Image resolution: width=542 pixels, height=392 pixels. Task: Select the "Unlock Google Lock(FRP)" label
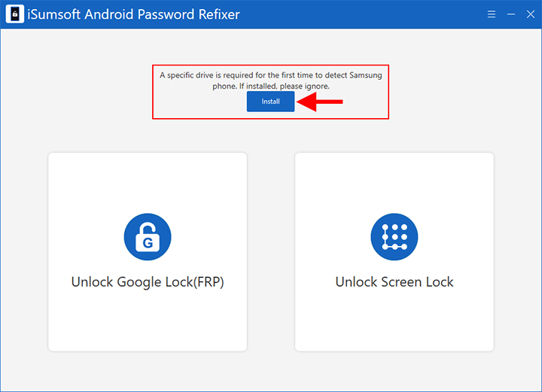[x=148, y=282]
